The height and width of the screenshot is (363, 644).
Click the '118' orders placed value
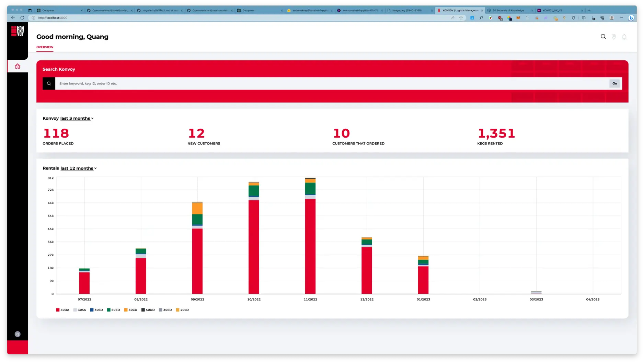(56, 133)
